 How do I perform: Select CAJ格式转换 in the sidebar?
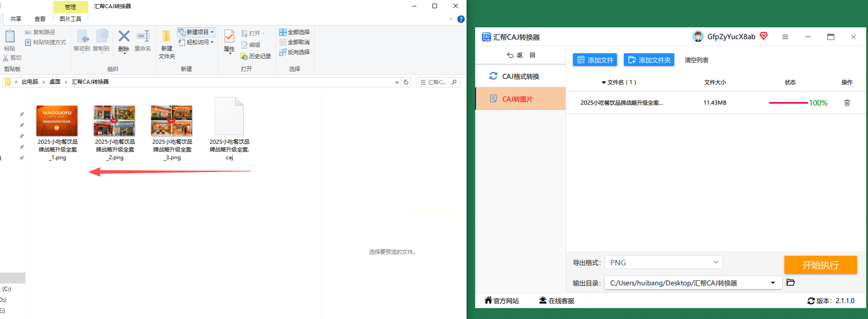click(520, 76)
